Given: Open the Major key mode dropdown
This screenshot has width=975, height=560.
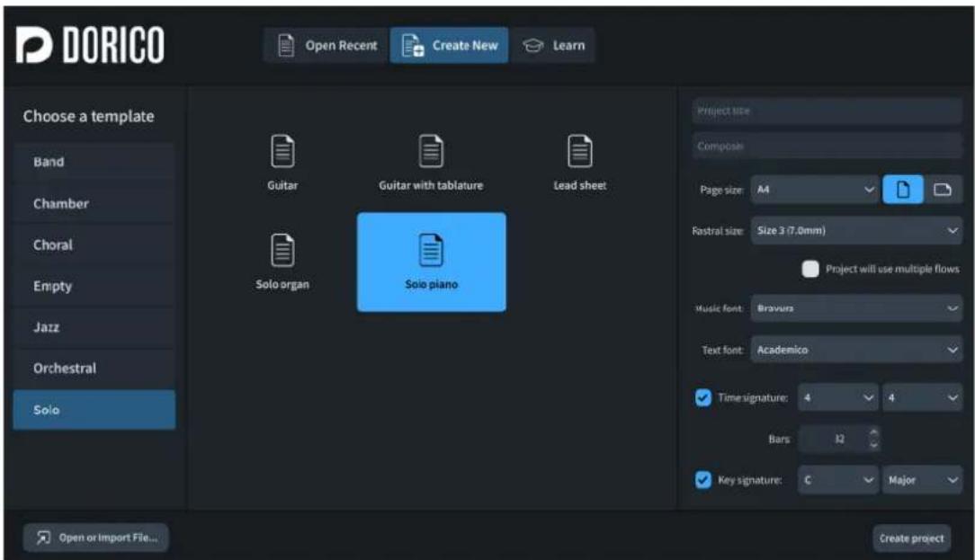Looking at the screenshot, I should tap(922, 480).
